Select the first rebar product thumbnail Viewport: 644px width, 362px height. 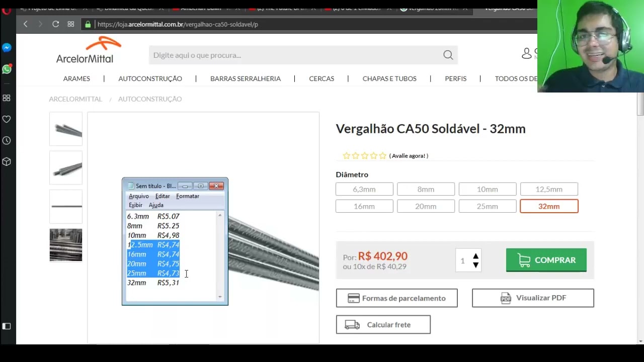click(66, 129)
